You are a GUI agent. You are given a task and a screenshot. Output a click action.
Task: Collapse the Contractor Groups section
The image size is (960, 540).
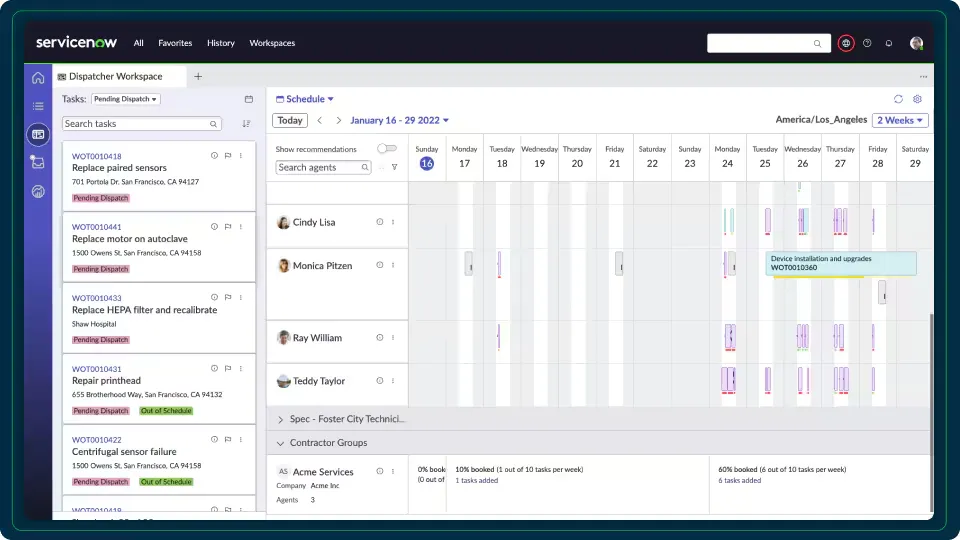280,443
